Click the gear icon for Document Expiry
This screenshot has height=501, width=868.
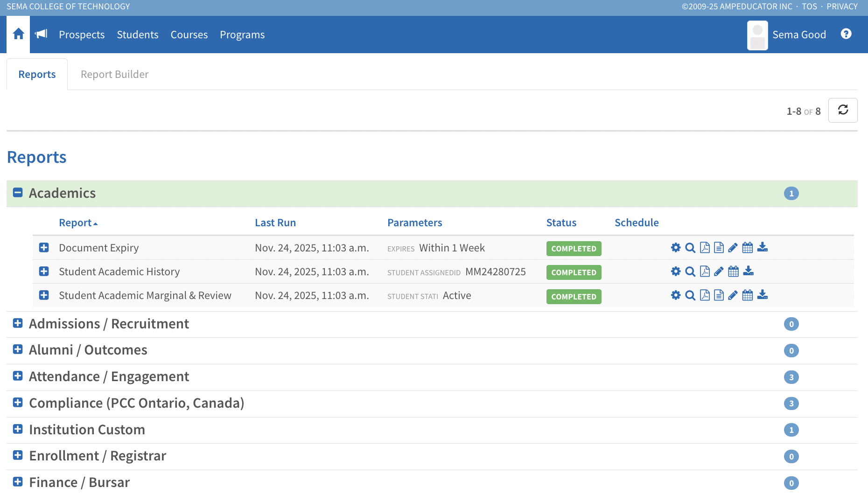(x=675, y=248)
